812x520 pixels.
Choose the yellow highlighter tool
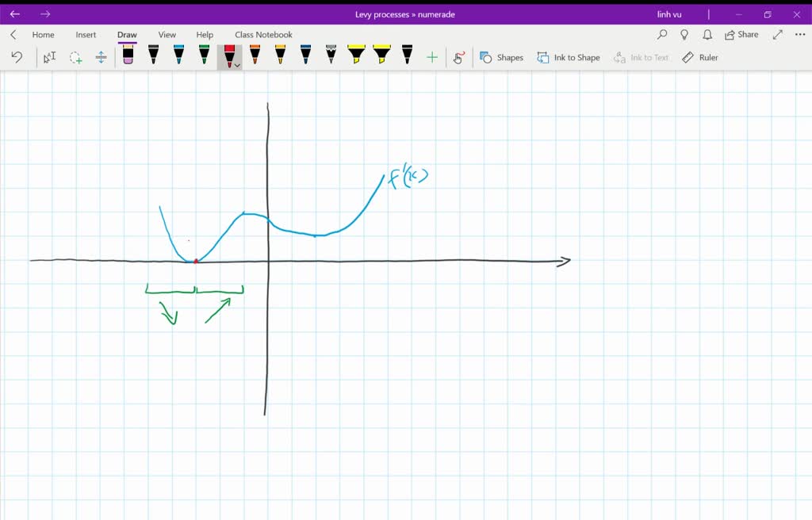coord(356,55)
